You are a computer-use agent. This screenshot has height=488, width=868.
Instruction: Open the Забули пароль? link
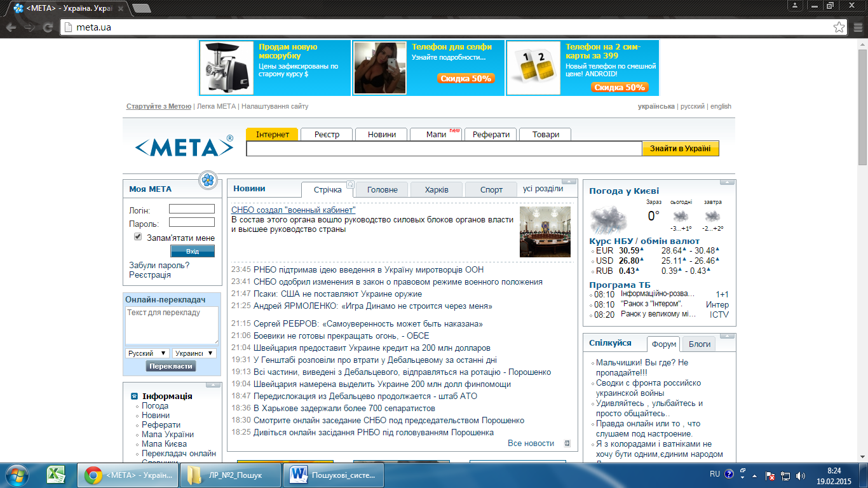tap(159, 266)
